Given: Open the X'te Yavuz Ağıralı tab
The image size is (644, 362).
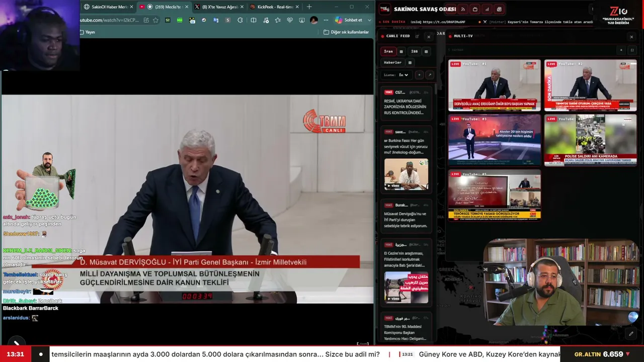Looking at the screenshot, I should click(x=219, y=7).
